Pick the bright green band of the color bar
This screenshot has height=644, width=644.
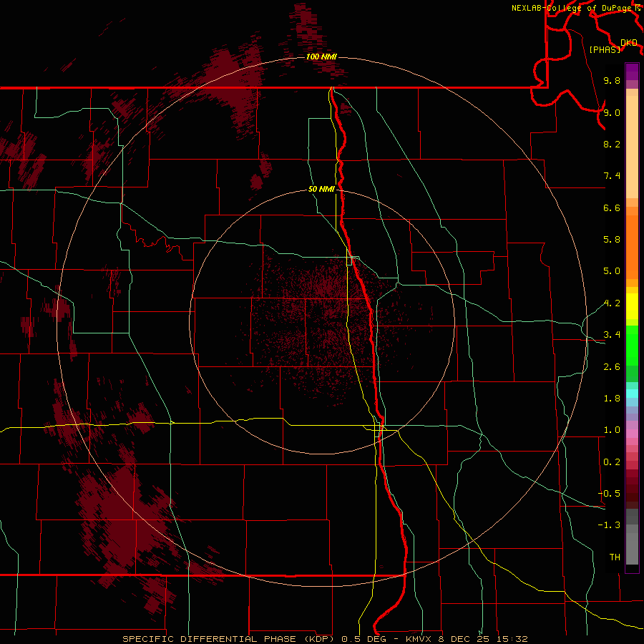pyautogui.click(x=632, y=345)
